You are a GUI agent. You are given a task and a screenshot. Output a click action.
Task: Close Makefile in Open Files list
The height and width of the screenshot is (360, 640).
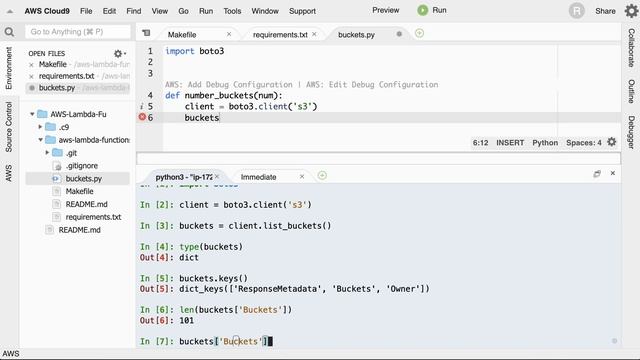coord(31,65)
